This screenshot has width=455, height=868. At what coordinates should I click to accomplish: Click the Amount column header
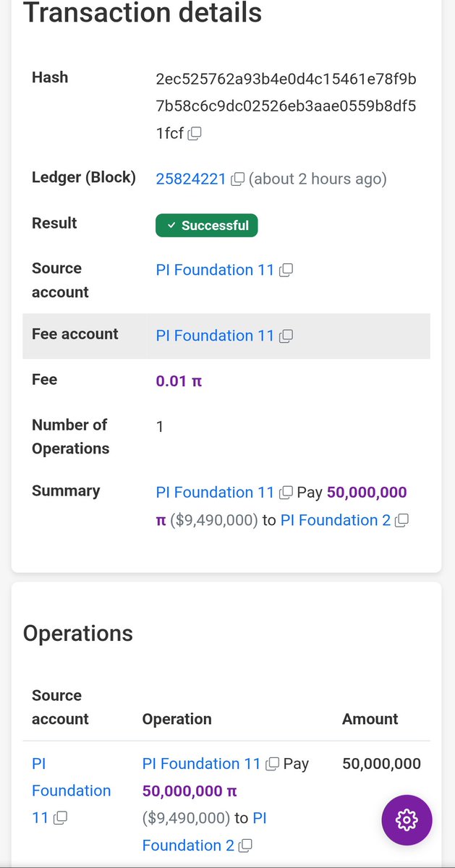point(370,719)
